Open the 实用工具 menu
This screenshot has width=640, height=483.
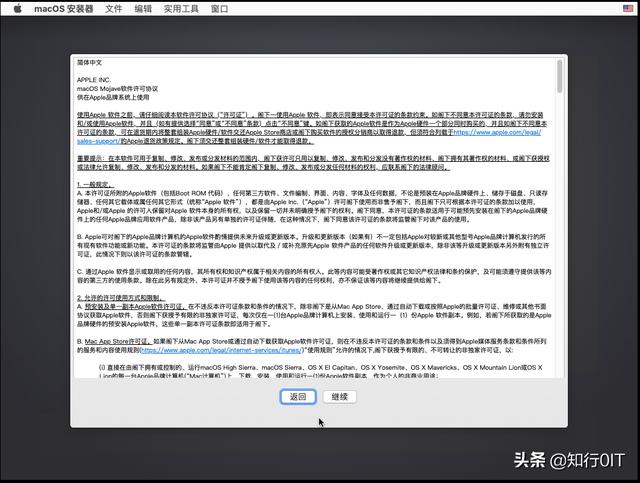pyautogui.click(x=181, y=9)
